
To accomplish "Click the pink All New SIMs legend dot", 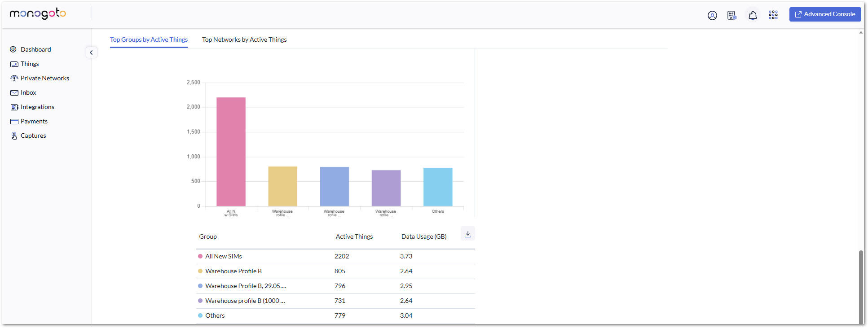I will pos(200,256).
